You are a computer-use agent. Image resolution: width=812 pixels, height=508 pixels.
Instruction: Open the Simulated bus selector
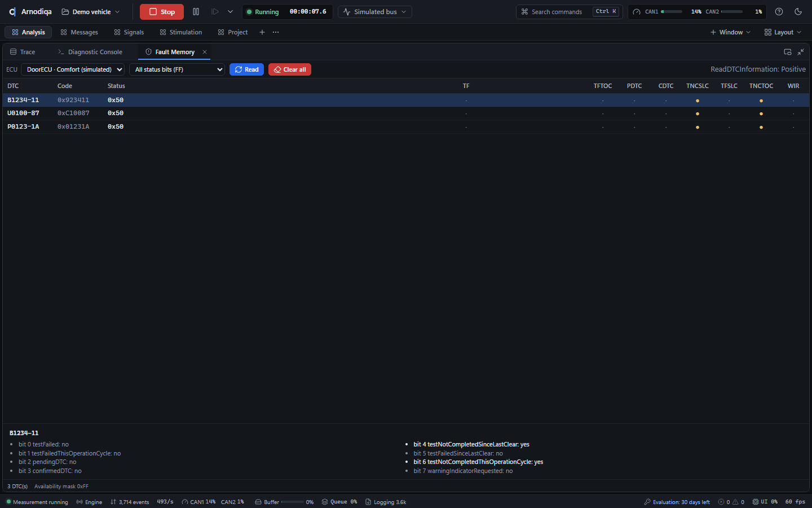click(375, 12)
